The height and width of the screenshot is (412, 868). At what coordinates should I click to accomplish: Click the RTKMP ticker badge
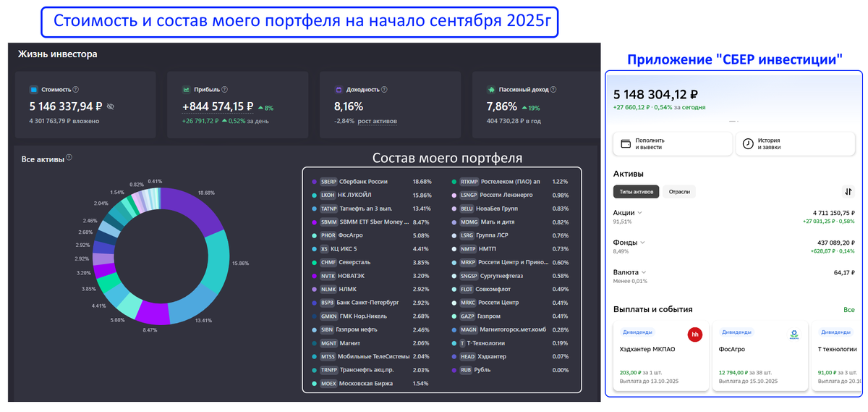pos(469,182)
